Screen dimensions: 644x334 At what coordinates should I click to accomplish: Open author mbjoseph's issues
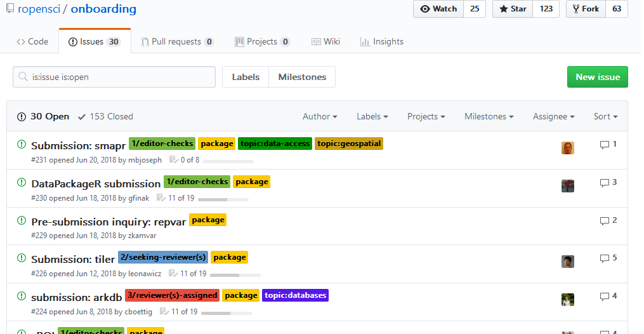(x=145, y=160)
